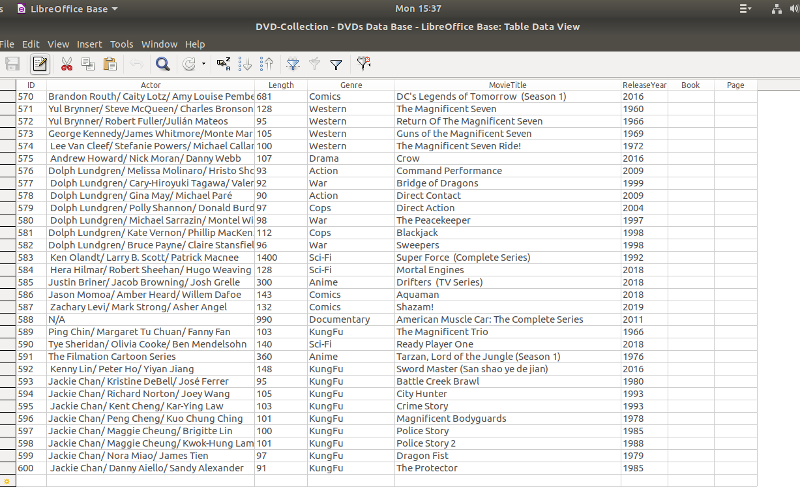The image size is (800, 487).
Task: Click cell 'Mortal Engines'
Action: [x=508, y=270]
